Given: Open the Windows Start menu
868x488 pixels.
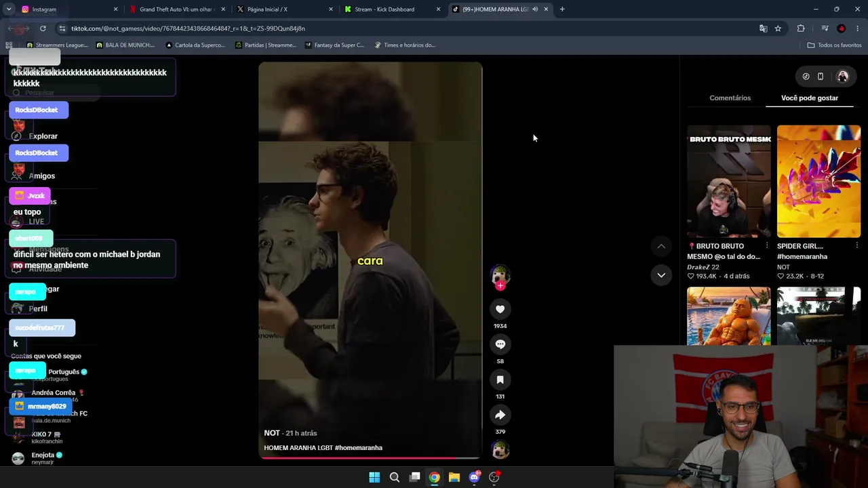Looking at the screenshot, I should pyautogui.click(x=374, y=477).
